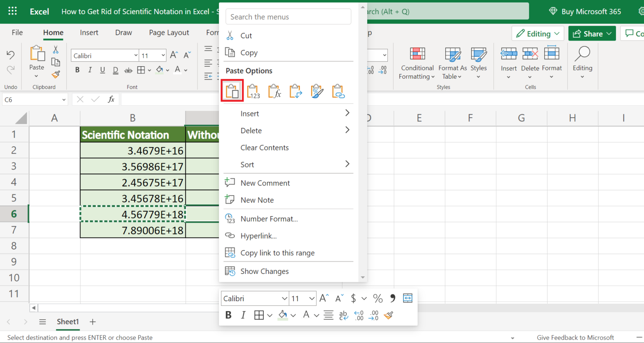
Task: Select the Paste Values 123 option
Action: click(x=253, y=90)
